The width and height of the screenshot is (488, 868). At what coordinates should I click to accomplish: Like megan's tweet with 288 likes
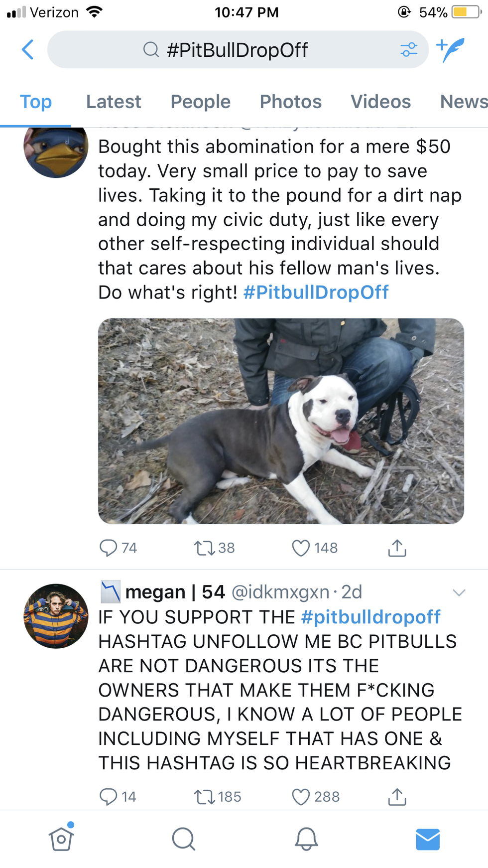[x=301, y=797]
